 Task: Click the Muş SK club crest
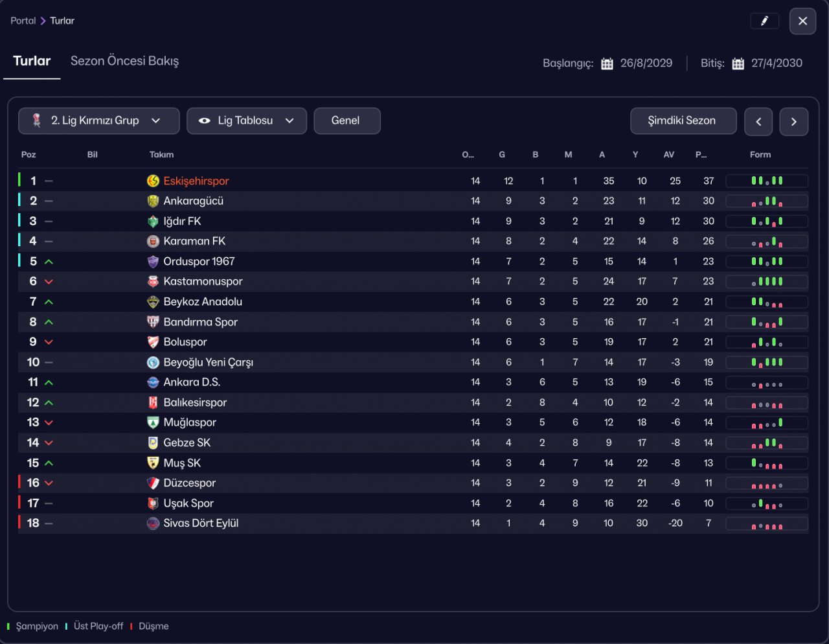coord(153,463)
